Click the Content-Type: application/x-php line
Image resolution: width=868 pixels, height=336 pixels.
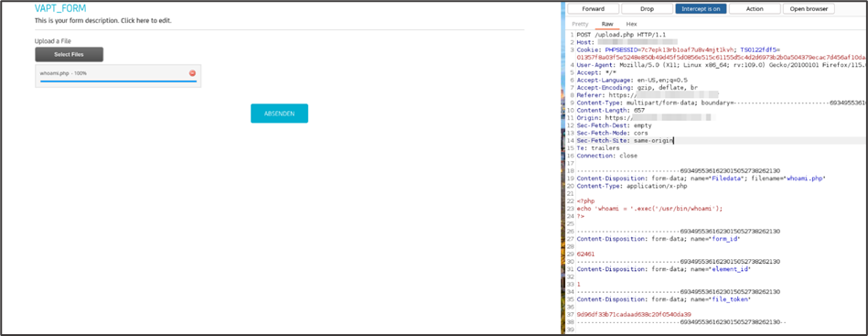point(631,186)
